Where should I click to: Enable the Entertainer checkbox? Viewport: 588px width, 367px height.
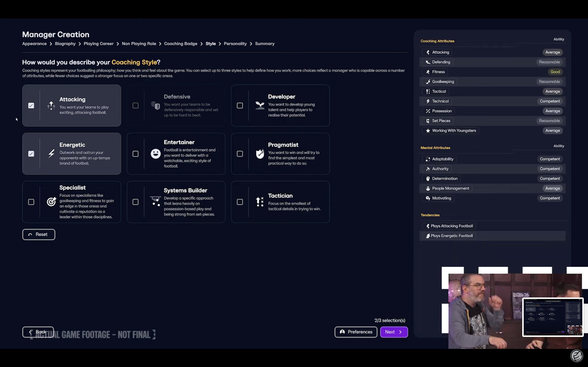click(x=136, y=154)
